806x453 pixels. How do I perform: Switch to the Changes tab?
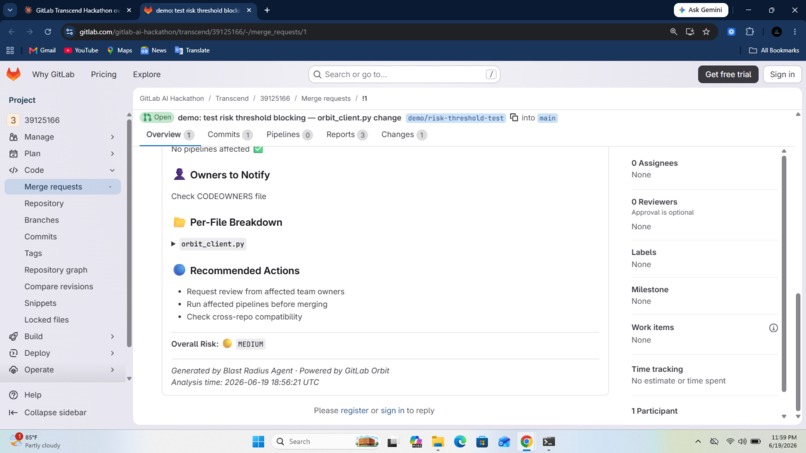click(x=404, y=135)
